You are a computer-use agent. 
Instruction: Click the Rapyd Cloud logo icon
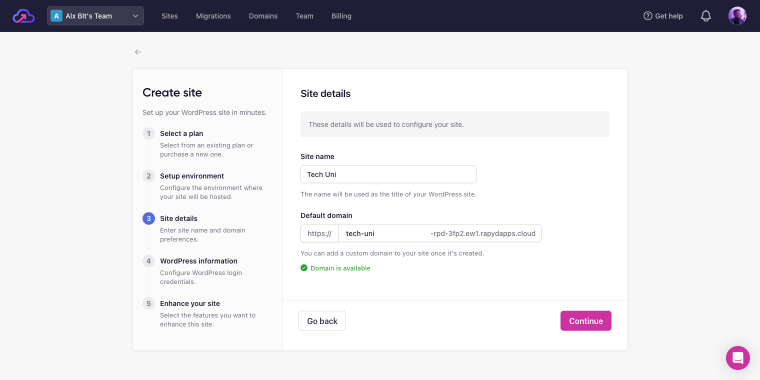(24, 16)
